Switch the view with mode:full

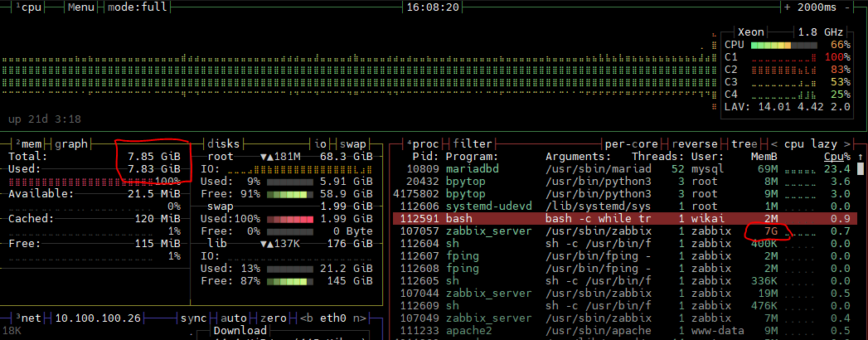coord(137,7)
